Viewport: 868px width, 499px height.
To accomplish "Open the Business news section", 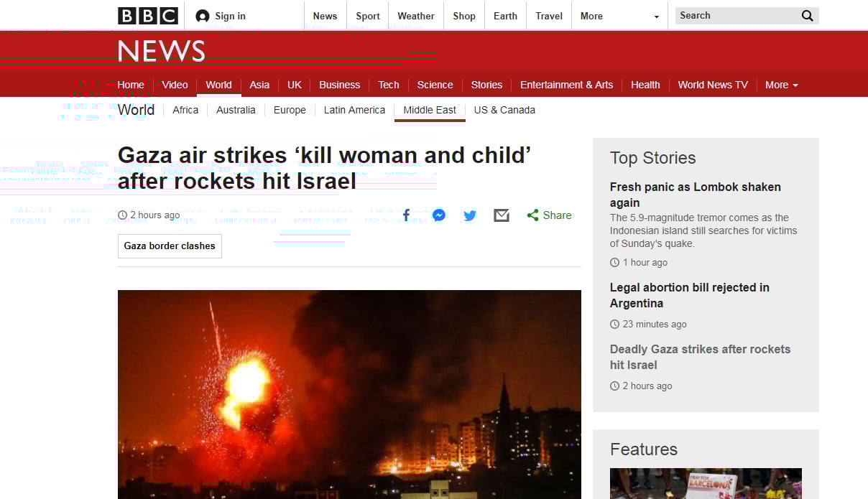I will [340, 85].
